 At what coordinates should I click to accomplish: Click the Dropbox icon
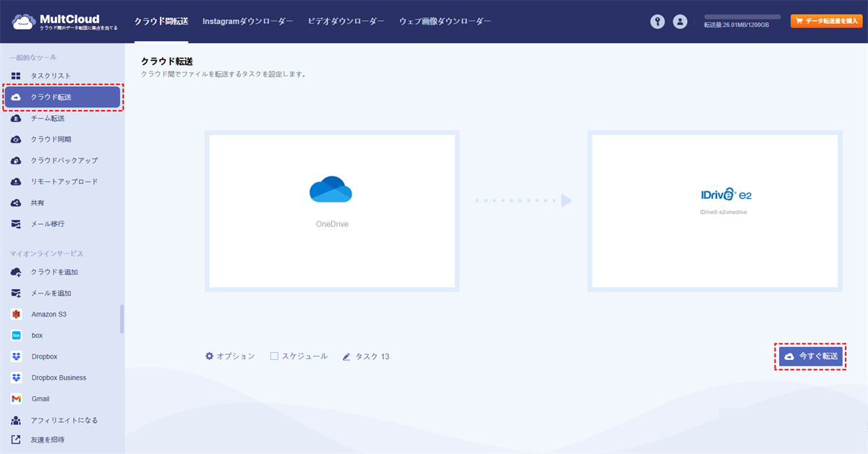(16, 356)
